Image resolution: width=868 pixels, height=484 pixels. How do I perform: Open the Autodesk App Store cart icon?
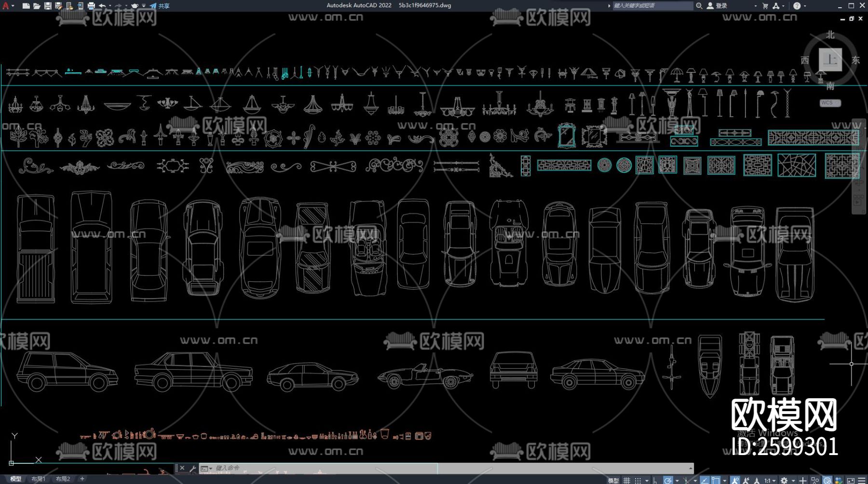click(765, 6)
